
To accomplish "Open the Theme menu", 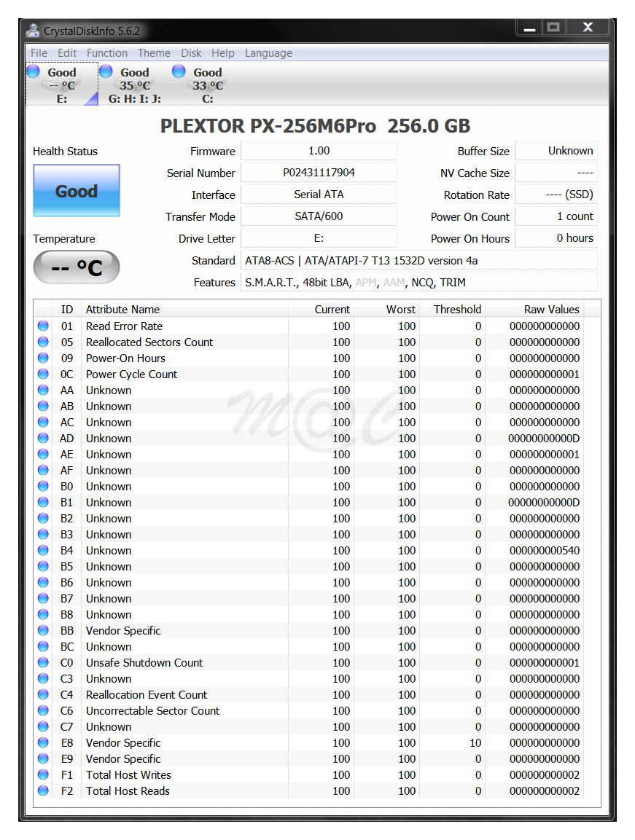I will coord(154,52).
